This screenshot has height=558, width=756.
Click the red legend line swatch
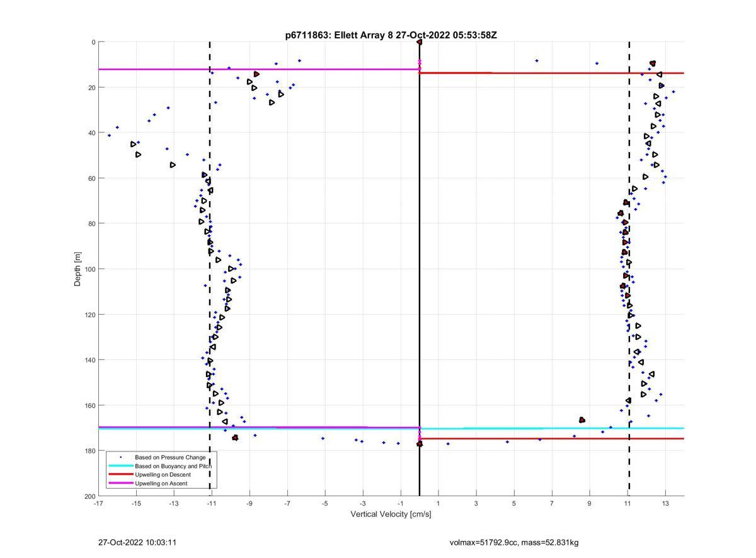(x=120, y=474)
